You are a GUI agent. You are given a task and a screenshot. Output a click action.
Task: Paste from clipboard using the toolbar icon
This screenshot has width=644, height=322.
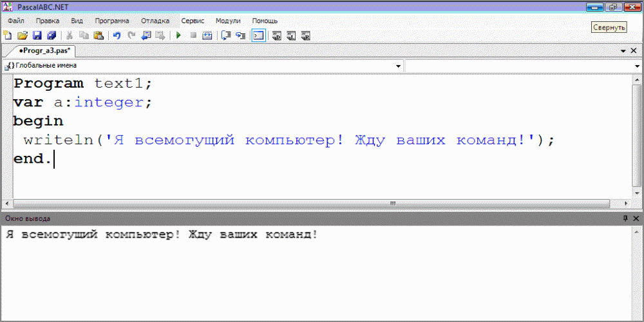(99, 35)
